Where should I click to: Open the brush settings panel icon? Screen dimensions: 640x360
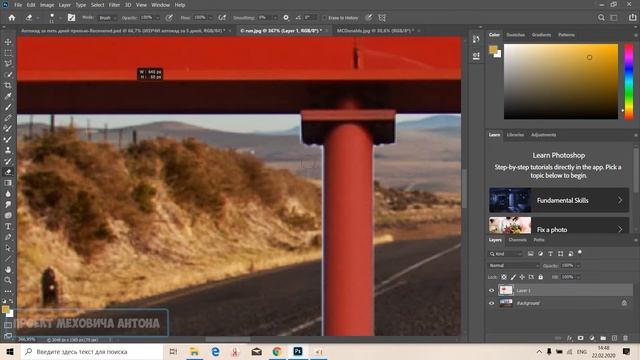point(71,18)
